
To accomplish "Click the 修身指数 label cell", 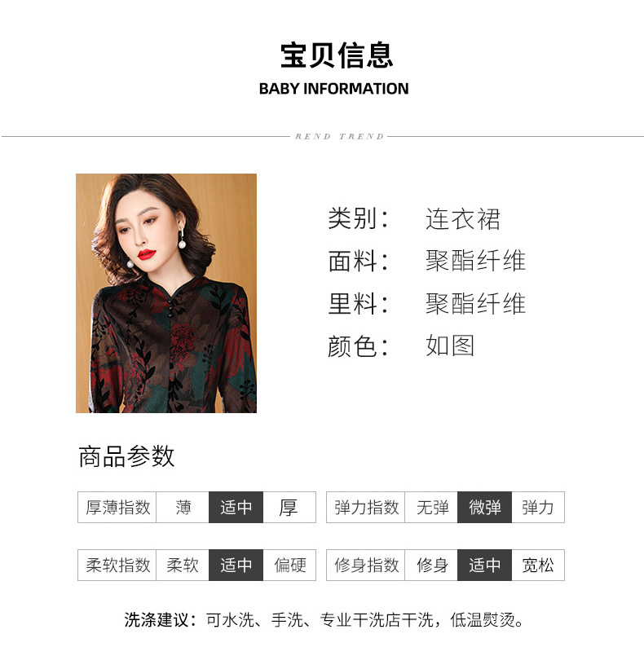I will (x=366, y=565).
